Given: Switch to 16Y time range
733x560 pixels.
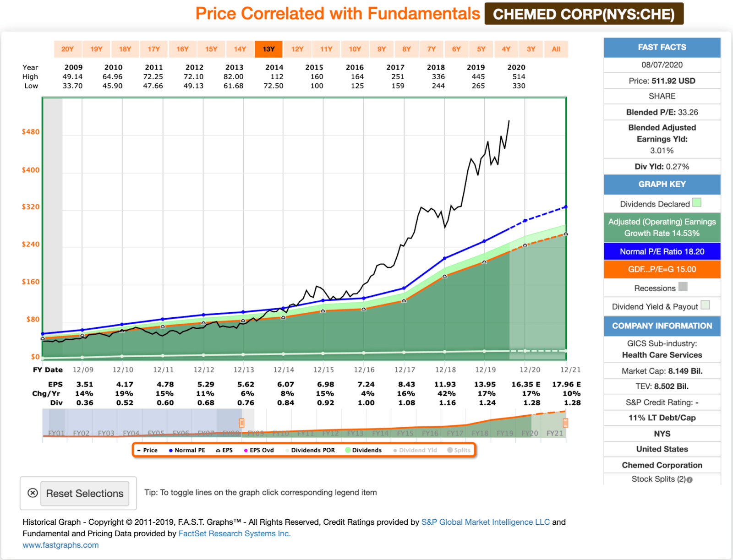Looking at the screenshot, I should [183, 49].
